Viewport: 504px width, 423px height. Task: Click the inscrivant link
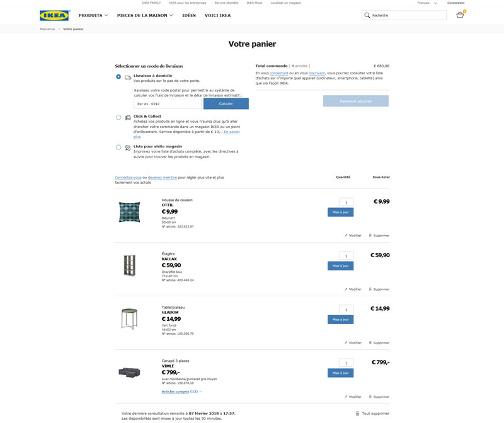pyautogui.click(x=317, y=73)
